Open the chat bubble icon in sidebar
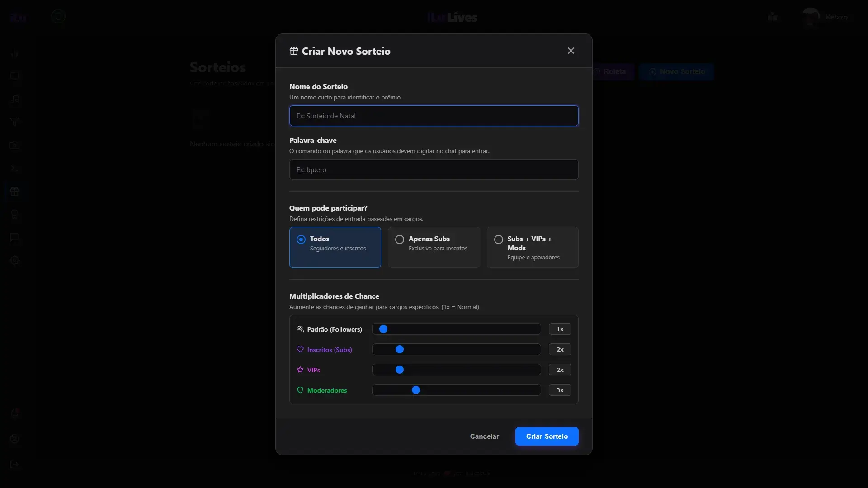868x488 pixels. click(x=14, y=237)
